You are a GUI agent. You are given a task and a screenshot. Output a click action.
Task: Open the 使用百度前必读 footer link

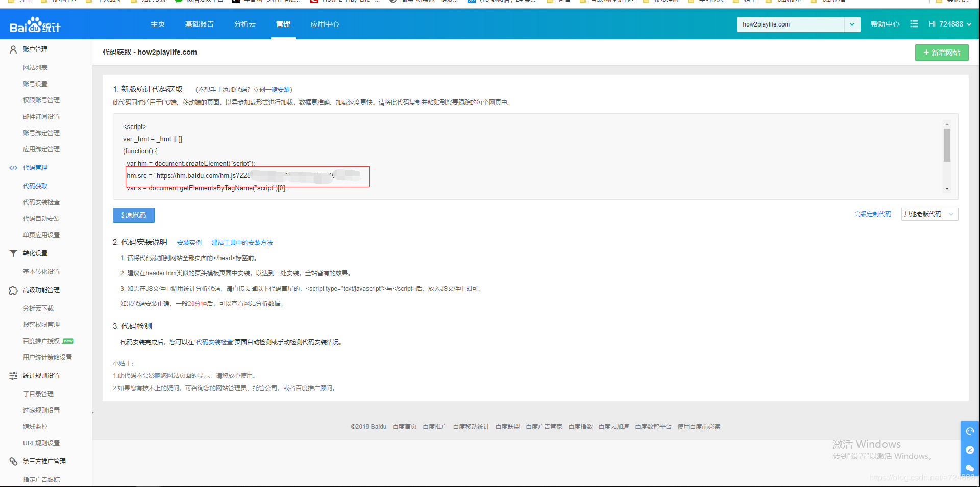coord(699,427)
